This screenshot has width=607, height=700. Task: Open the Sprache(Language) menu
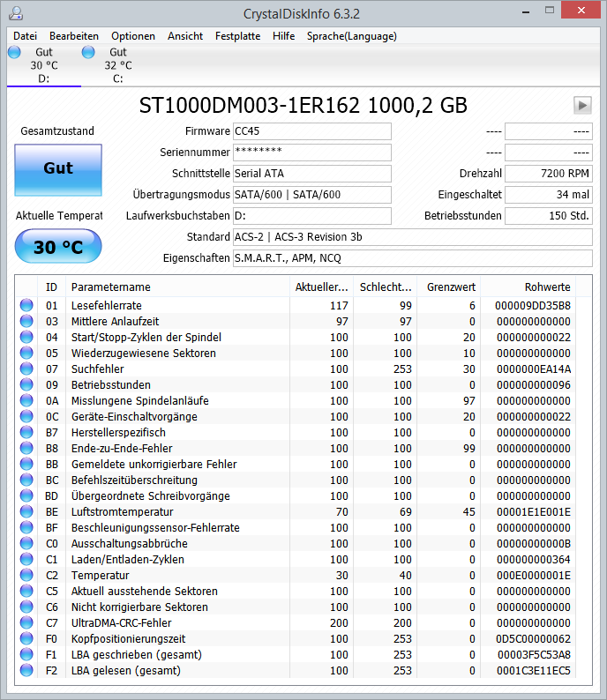[351, 36]
